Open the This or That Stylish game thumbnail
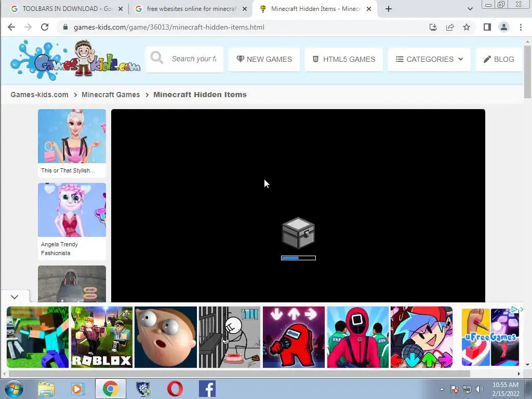Screen dimensions: 532x399 [72, 136]
